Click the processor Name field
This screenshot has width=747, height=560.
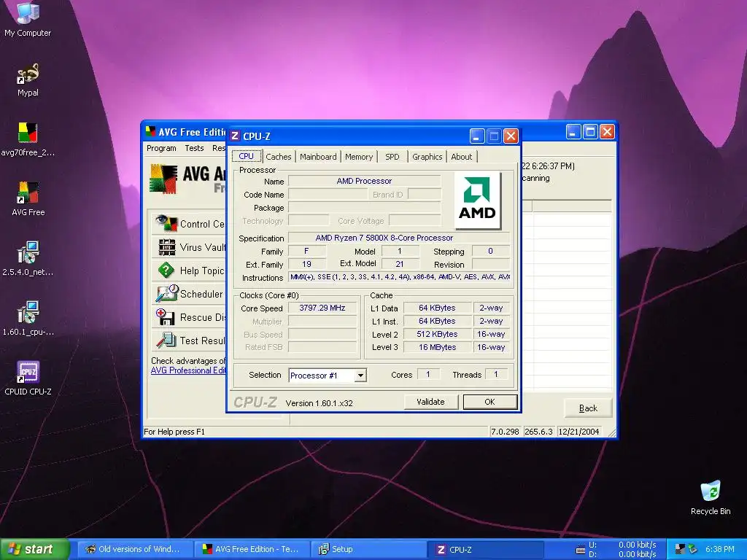[365, 181]
